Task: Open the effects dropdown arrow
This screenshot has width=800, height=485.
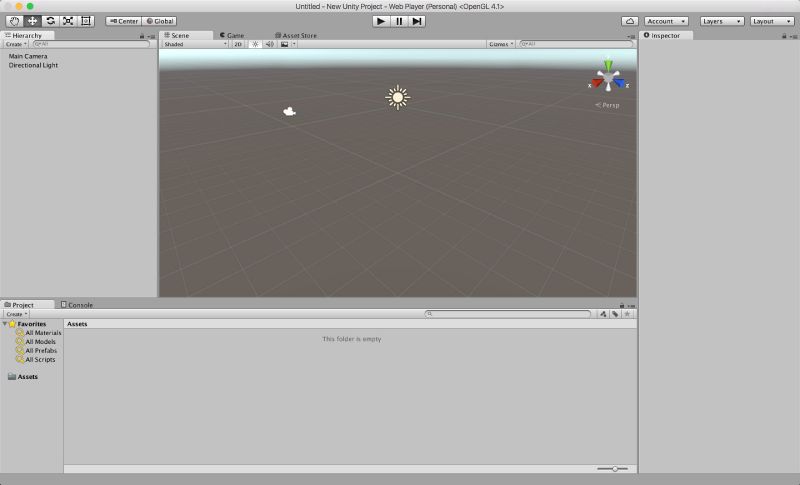Action: [x=294, y=44]
